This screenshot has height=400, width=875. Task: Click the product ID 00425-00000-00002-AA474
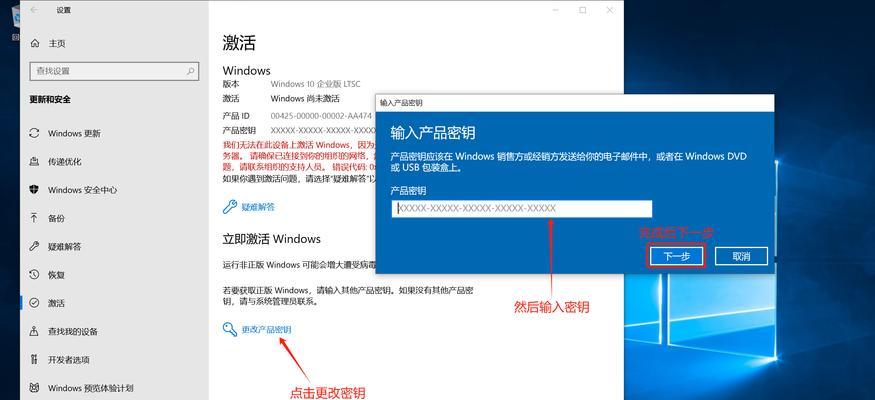coord(321,116)
